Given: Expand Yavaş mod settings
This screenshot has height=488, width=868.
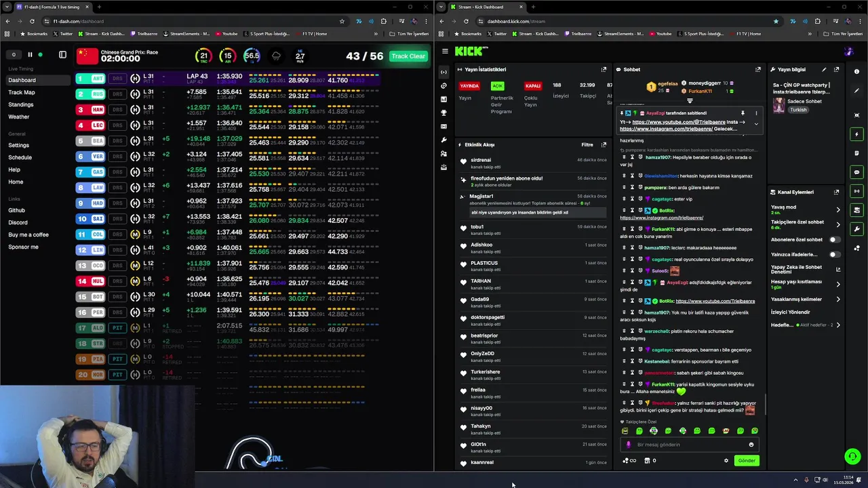Looking at the screenshot, I should tap(838, 209).
